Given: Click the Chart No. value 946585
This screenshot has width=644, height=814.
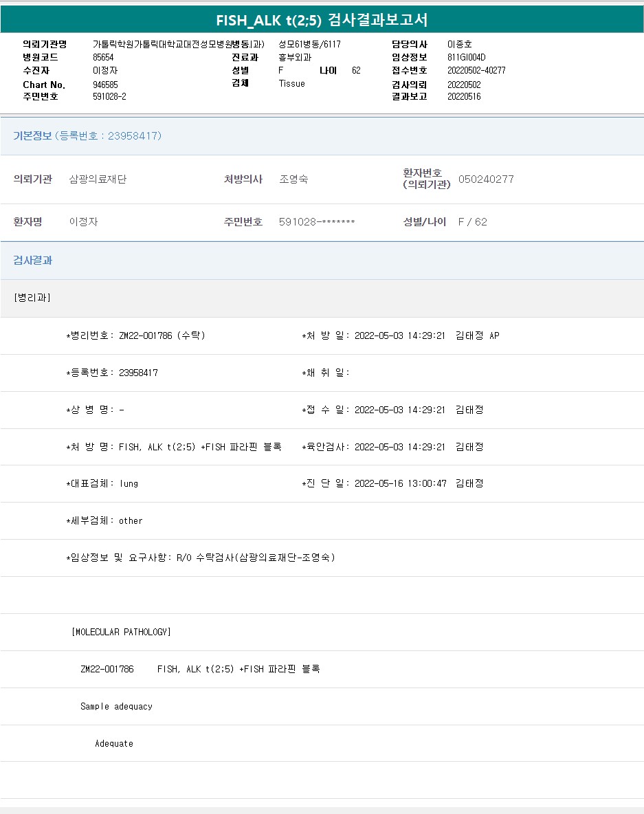Looking at the screenshot, I should coord(105,85).
